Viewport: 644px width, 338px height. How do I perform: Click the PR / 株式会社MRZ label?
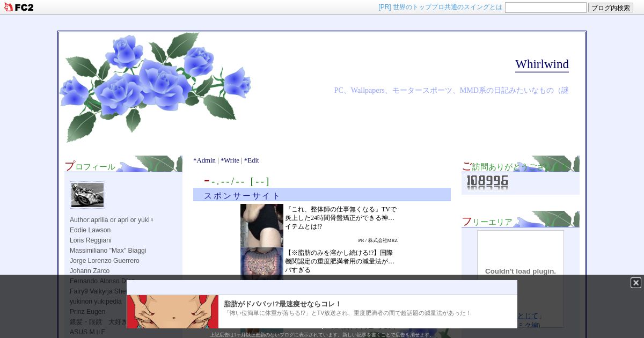(x=378, y=240)
